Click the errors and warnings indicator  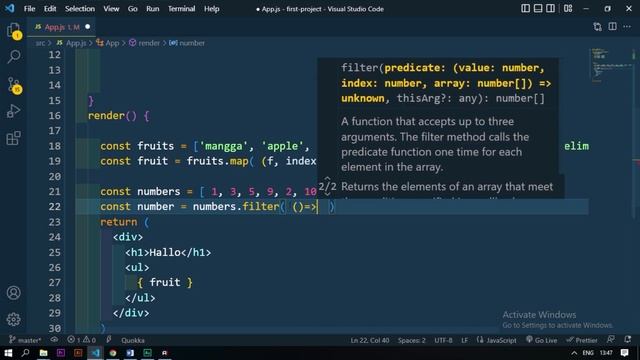click(x=82, y=340)
